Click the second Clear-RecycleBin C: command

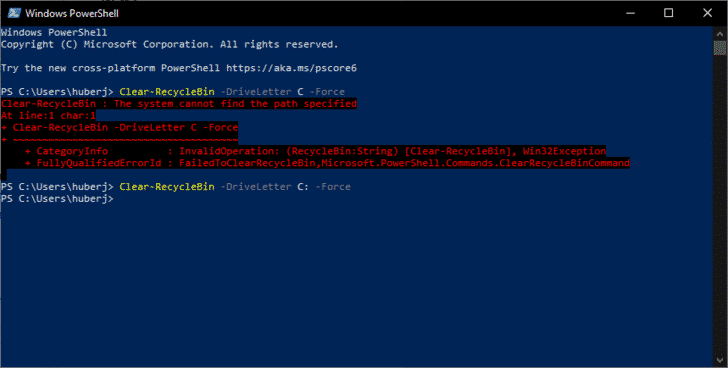[234, 187]
